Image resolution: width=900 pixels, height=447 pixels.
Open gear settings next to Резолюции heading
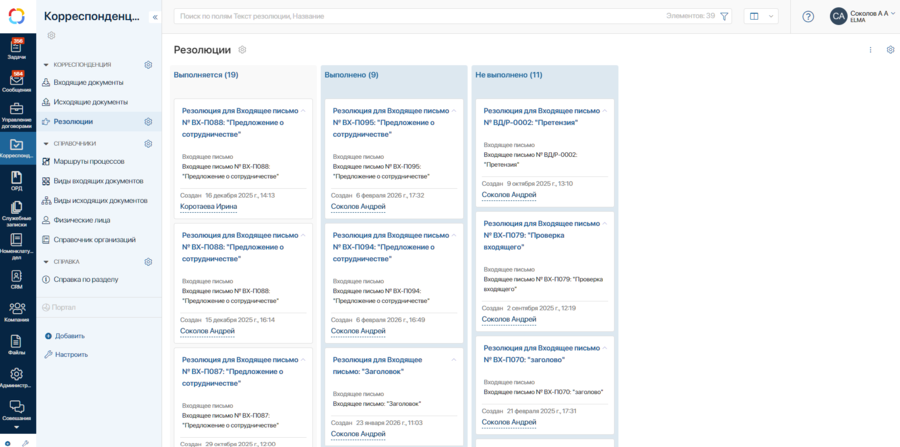(242, 50)
